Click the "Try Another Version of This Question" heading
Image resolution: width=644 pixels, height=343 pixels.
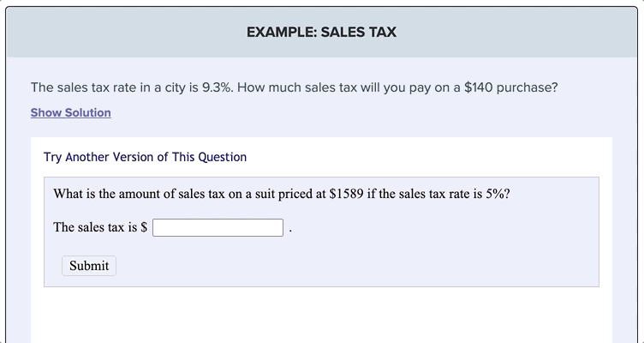[x=145, y=157]
